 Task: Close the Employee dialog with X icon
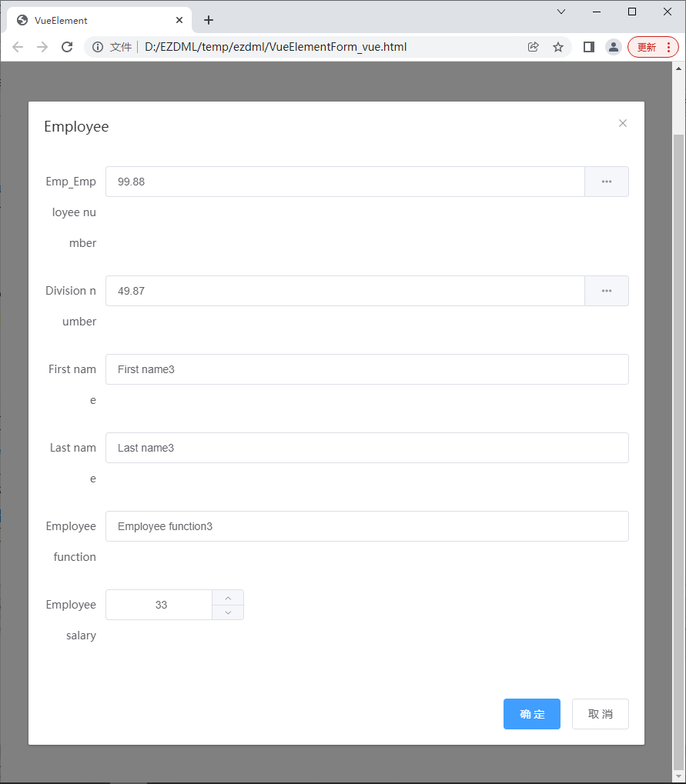click(622, 123)
